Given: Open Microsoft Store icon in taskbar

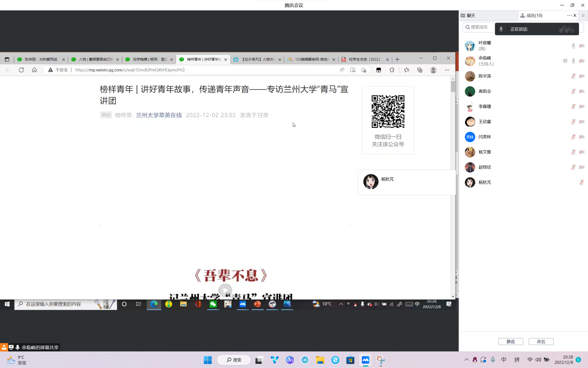Looking at the screenshot, I should 350,360.
